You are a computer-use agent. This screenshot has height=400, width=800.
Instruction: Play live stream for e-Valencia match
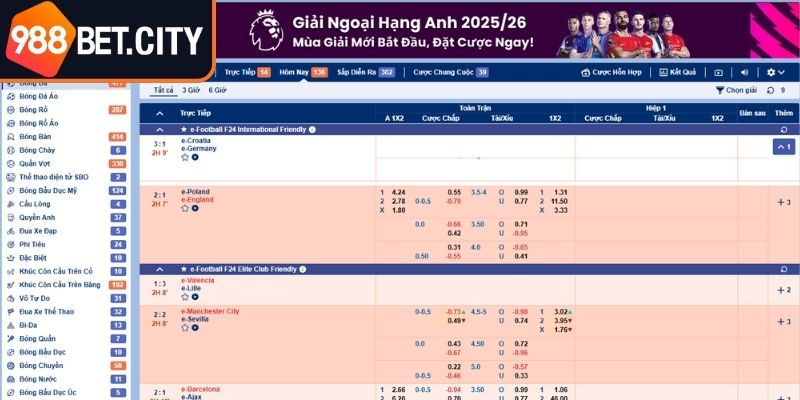click(x=195, y=296)
